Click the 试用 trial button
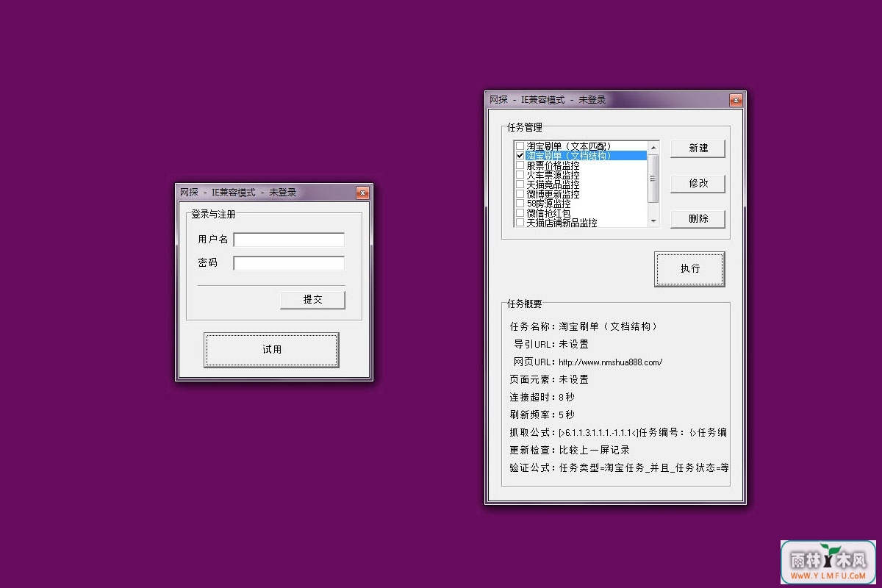882x588 pixels. [x=271, y=349]
